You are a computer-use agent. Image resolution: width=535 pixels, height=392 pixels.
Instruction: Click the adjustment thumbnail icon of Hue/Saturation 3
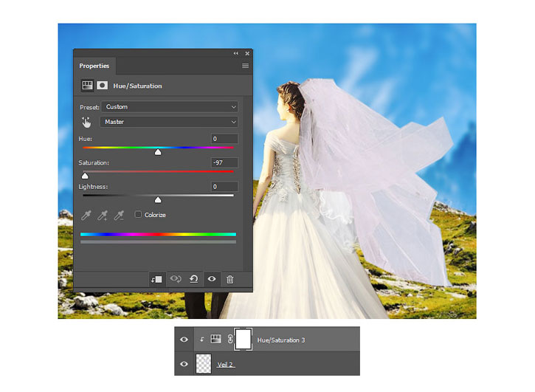click(x=215, y=339)
